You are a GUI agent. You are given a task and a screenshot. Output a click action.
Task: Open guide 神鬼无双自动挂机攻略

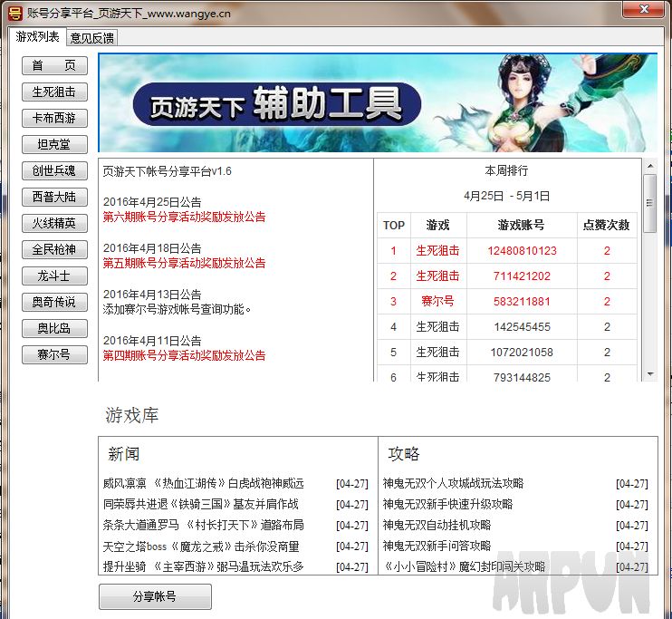[x=437, y=525]
